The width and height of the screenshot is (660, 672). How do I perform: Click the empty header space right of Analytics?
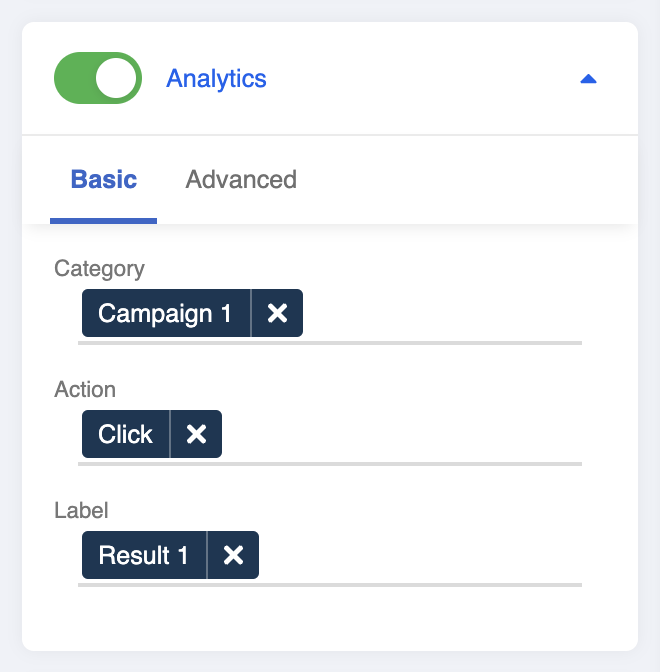tap(420, 78)
